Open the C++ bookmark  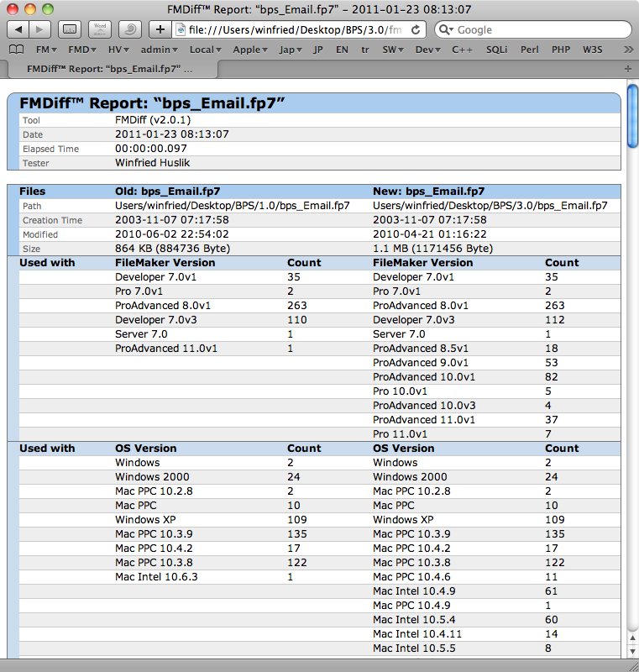tap(462, 50)
